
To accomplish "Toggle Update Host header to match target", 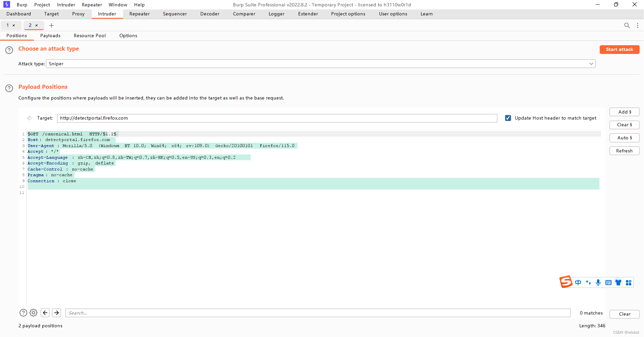I will point(508,118).
